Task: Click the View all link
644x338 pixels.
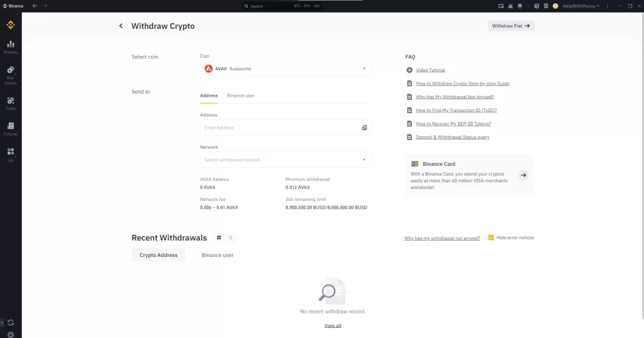Action: 333,325
